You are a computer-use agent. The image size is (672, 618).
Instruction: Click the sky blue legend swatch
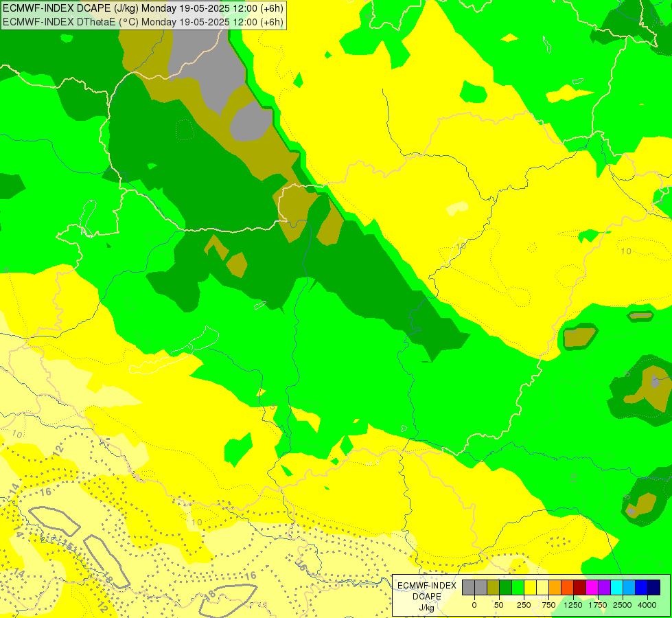click(629, 587)
